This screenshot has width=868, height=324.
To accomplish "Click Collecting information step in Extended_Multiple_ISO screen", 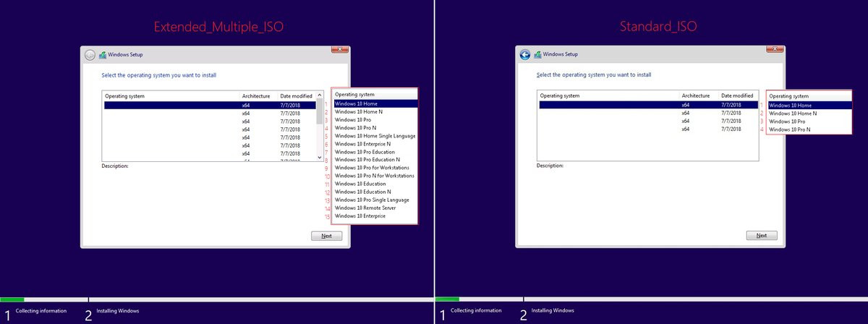I will point(41,310).
